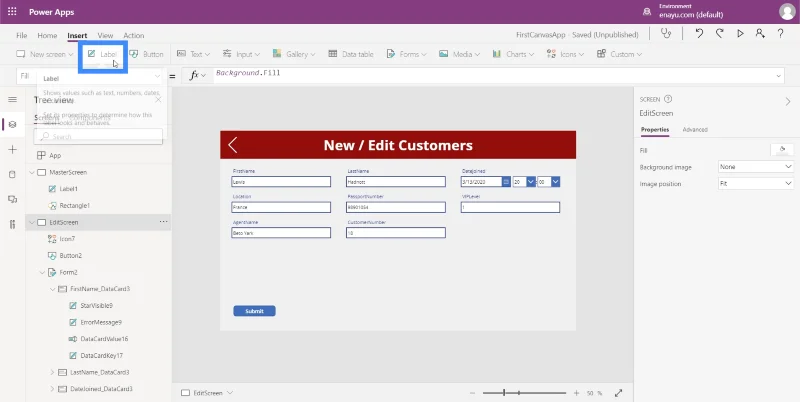Open the Gallery dropdown
This screenshot has width=800, height=402.
point(293,54)
